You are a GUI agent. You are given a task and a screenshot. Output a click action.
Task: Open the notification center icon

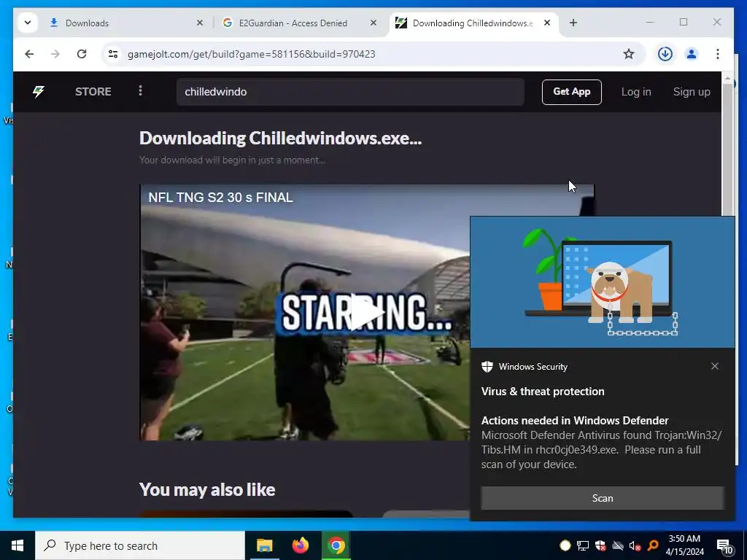point(724,545)
